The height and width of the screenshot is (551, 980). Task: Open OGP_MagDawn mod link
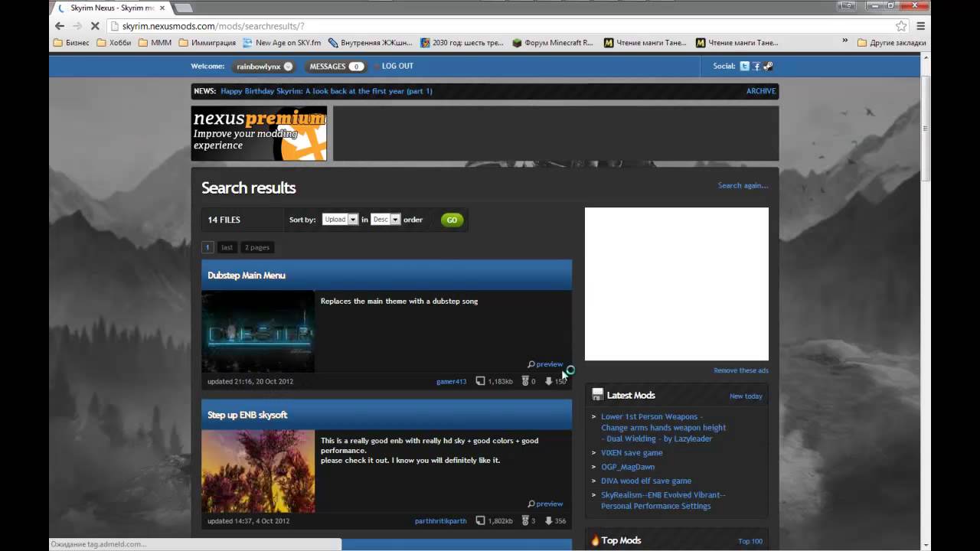pos(628,467)
